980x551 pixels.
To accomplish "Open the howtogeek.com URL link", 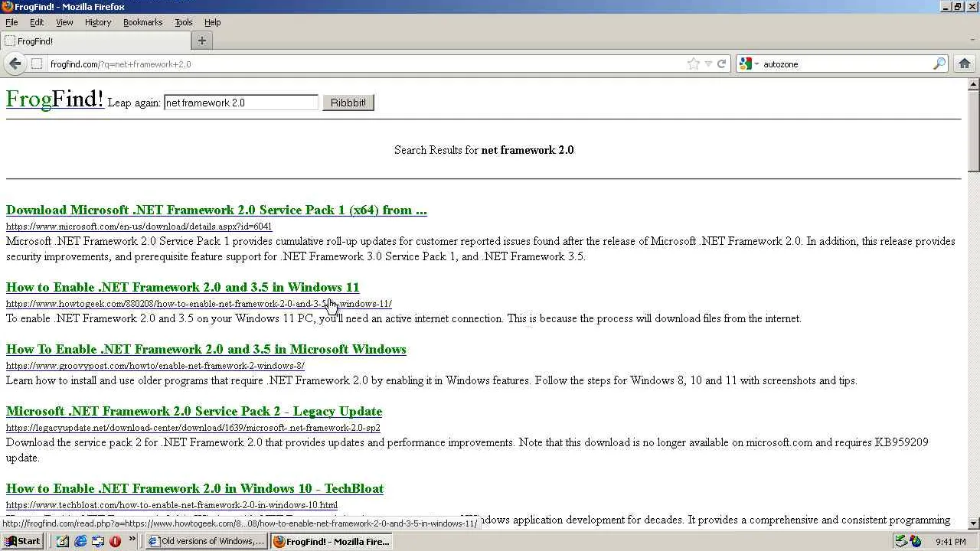I will click(x=199, y=304).
